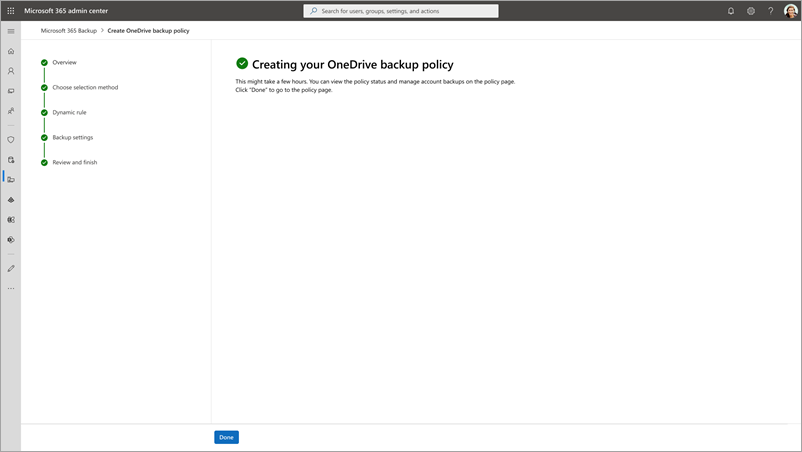Open the icon directly below the diamond icon
This screenshot has height=452, width=802.
[11, 220]
